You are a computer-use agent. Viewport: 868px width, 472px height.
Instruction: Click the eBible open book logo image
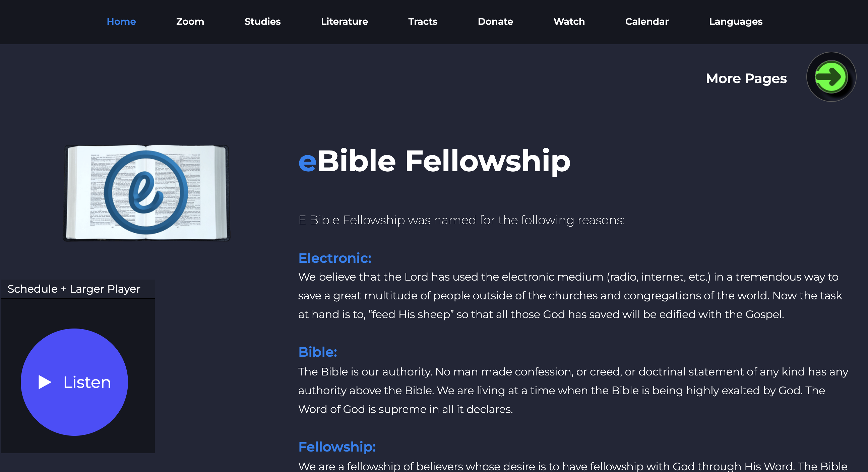(x=146, y=192)
